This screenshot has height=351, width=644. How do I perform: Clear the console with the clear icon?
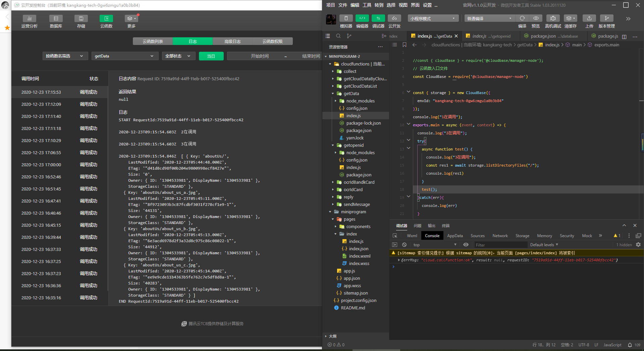[405, 245]
